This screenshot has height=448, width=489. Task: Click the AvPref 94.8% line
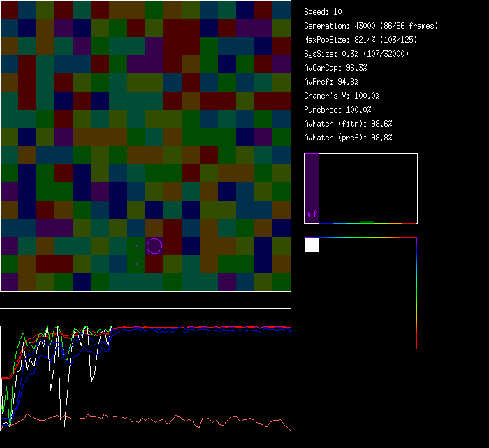click(x=330, y=82)
